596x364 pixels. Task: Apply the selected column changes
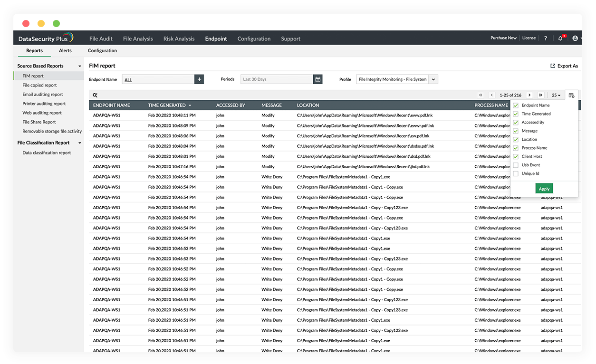(x=544, y=188)
